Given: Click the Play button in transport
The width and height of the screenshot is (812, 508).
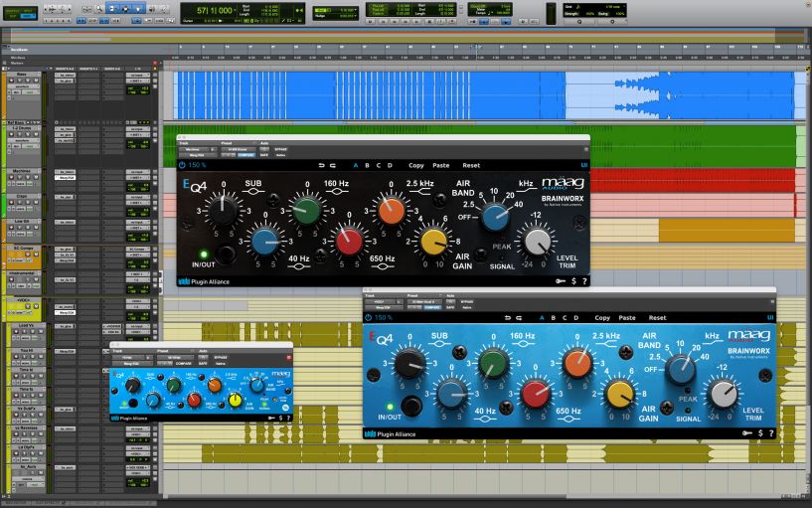Looking at the screenshot, I should coord(439,21).
